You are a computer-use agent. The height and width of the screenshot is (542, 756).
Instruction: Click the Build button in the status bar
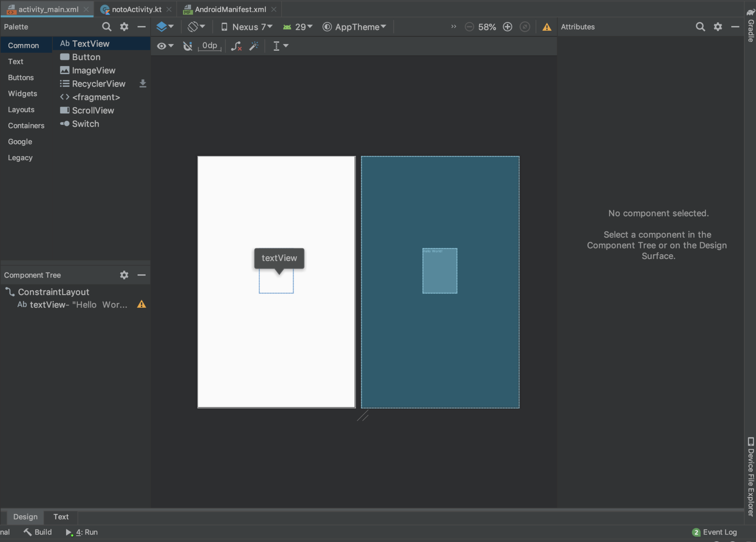[37, 532]
